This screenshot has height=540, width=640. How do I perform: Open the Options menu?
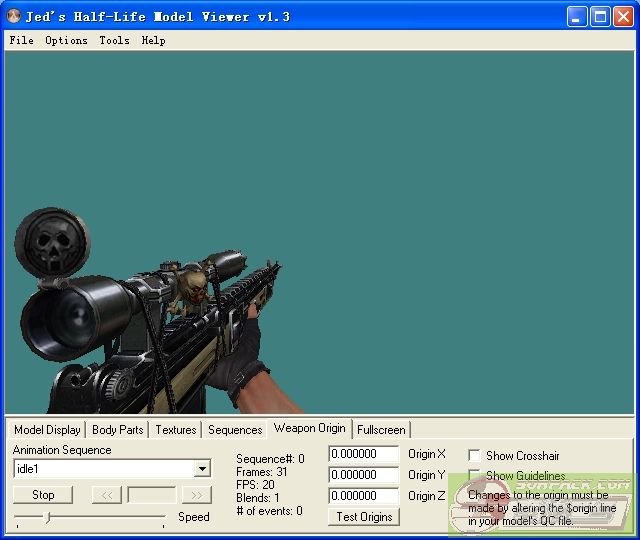(66, 40)
